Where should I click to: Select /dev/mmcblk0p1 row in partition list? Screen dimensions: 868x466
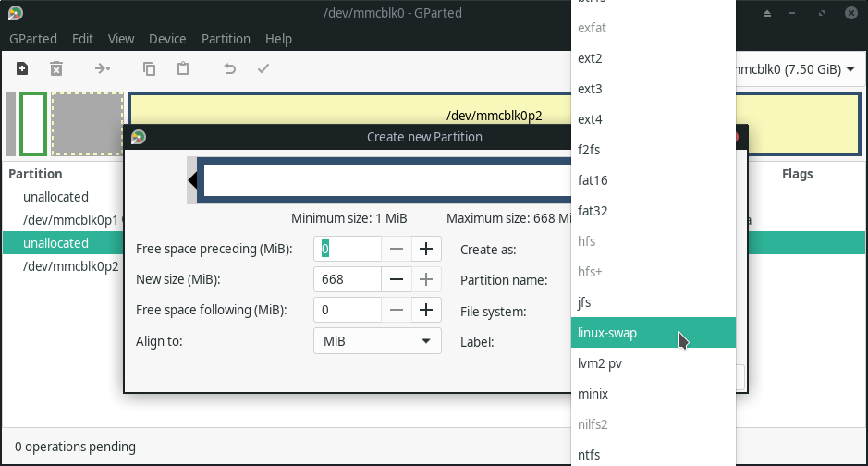point(63,220)
